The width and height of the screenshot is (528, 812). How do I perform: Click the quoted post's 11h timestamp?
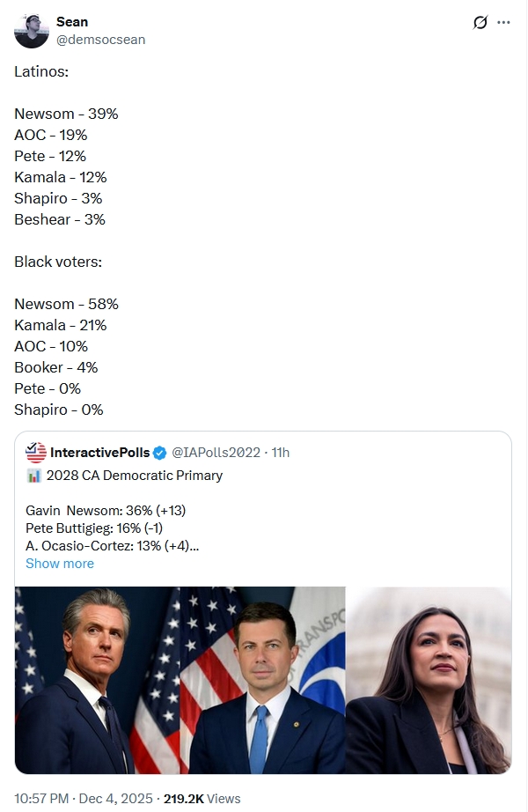pyautogui.click(x=281, y=453)
